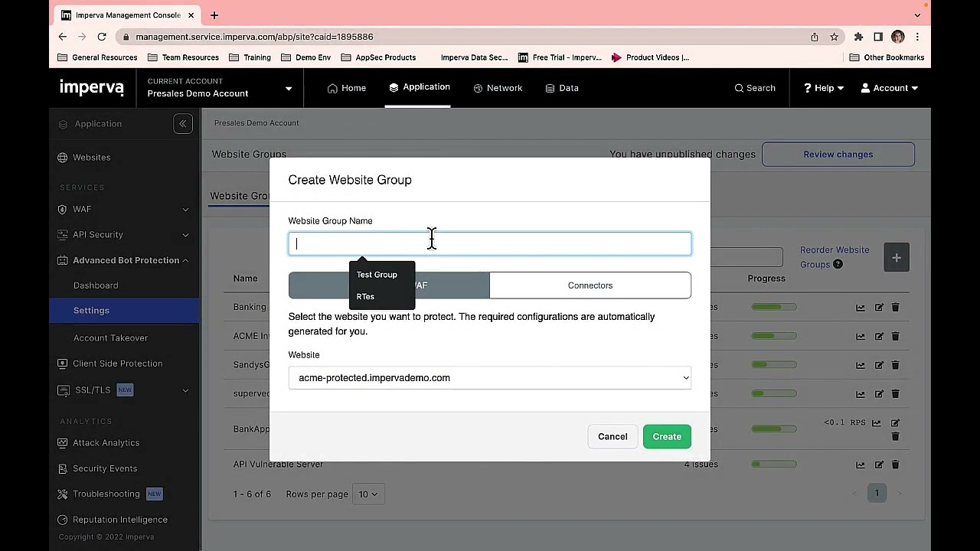Click the Imperva logo

(x=92, y=87)
